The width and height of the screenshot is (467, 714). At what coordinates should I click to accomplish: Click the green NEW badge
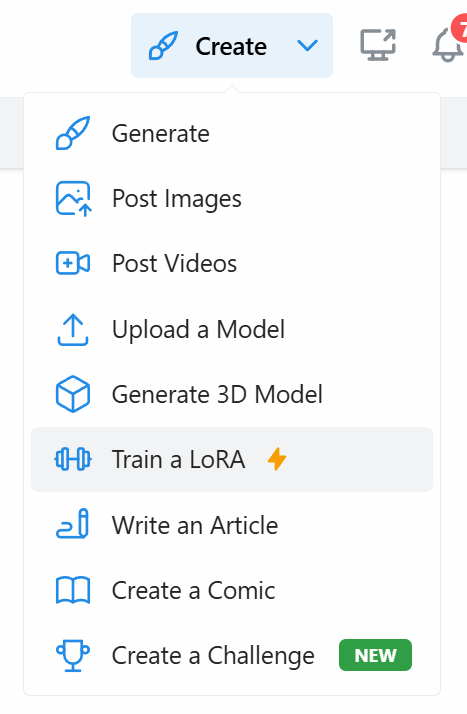376,655
